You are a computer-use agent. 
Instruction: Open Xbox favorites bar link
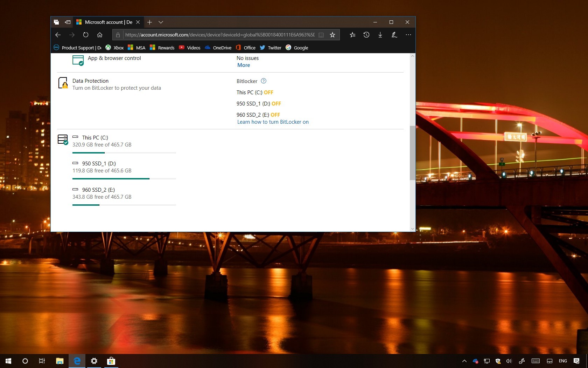coord(115,48)
